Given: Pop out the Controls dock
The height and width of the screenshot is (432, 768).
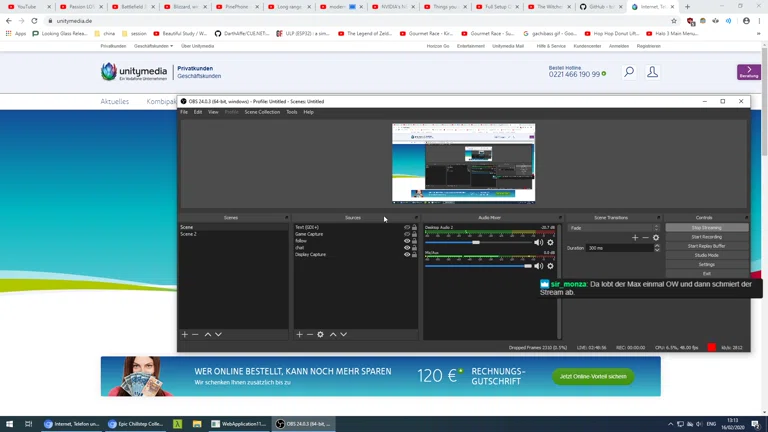Looking at the screenshot, I should pyautogui.click(x=746, y=217).
